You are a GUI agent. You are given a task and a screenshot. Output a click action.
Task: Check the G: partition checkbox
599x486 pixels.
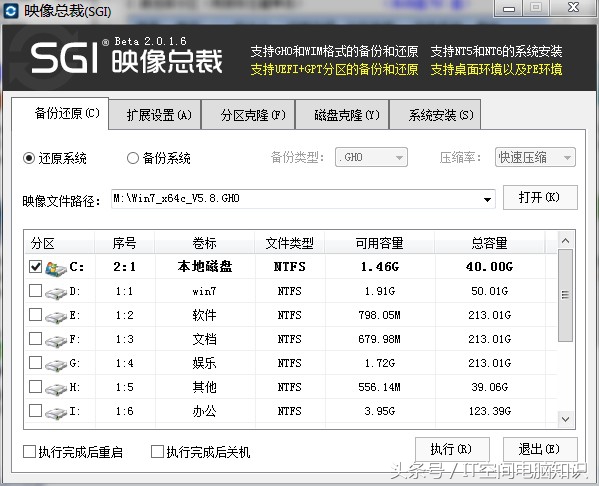coord(36,363)
